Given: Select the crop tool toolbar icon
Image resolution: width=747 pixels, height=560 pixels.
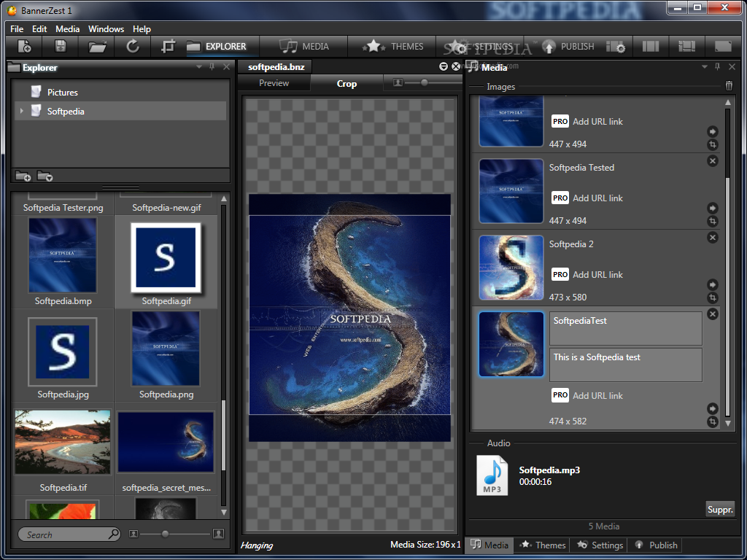Looking at the screenshot, I should click(168, 47).
